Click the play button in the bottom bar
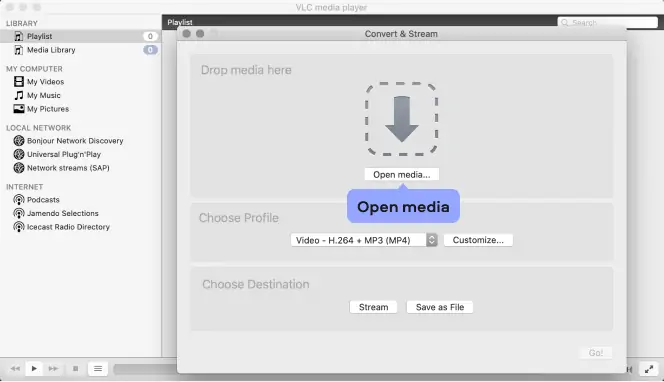The image size is (664, 382). tap(34, 368)
